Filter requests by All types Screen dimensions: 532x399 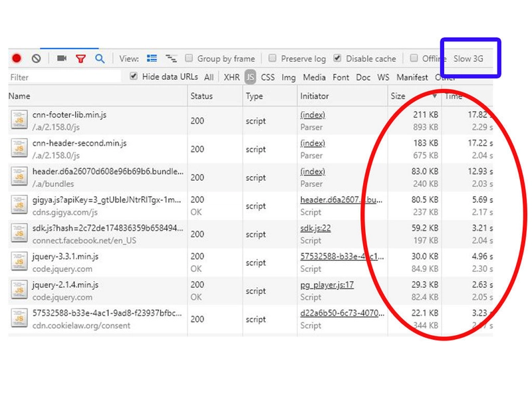point(209,77)
